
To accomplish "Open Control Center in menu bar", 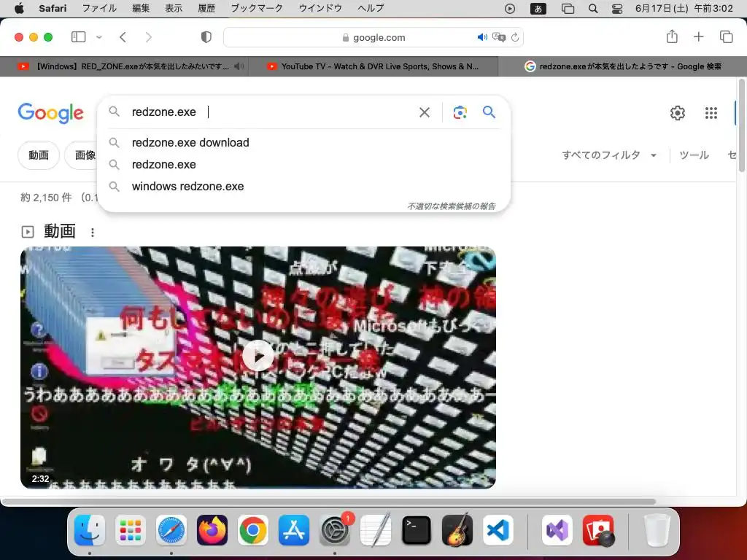I will coord(617,9).
